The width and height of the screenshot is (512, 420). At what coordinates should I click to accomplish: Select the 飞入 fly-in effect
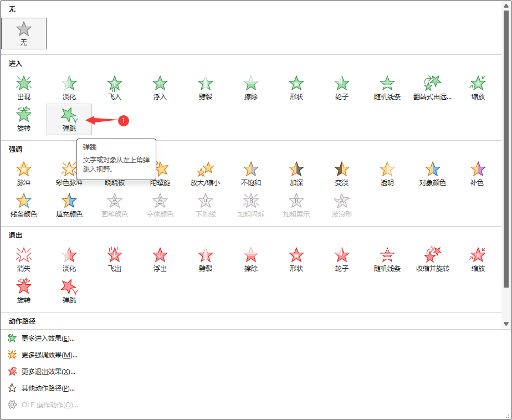[x=115, y=88]
